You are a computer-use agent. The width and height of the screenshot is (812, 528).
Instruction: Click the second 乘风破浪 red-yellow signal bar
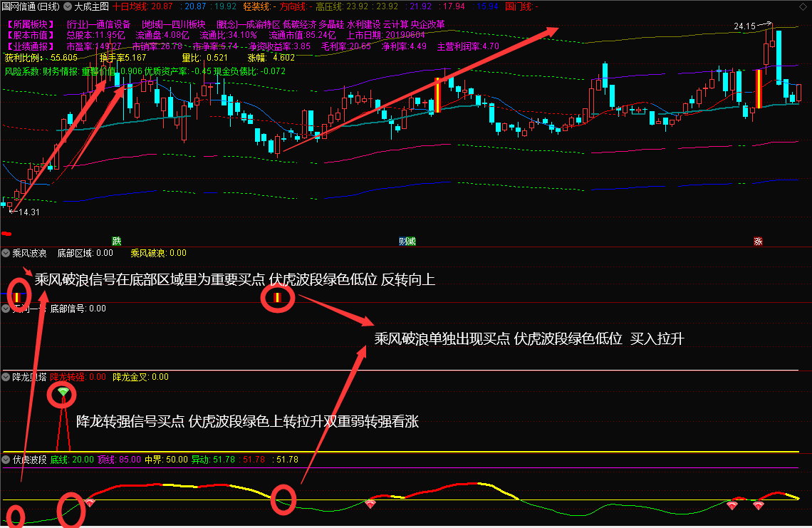(277, 297)
